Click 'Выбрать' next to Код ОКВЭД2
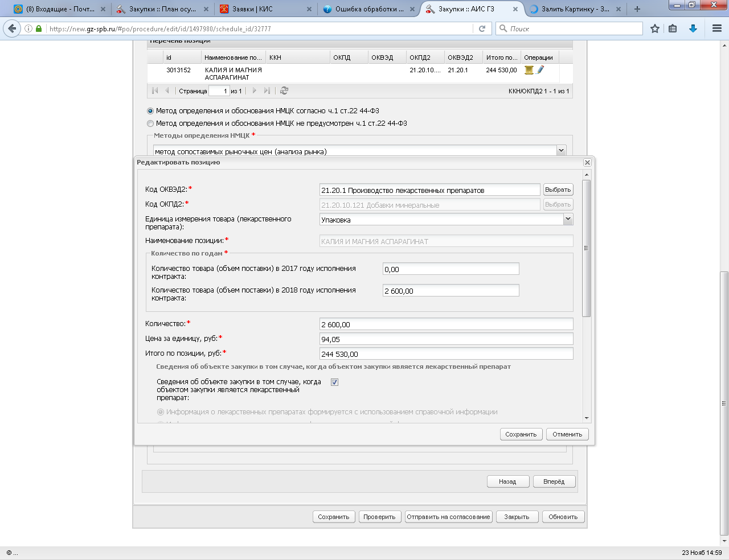The width and height of the screenshot is (729, 560). coord(558,190)
